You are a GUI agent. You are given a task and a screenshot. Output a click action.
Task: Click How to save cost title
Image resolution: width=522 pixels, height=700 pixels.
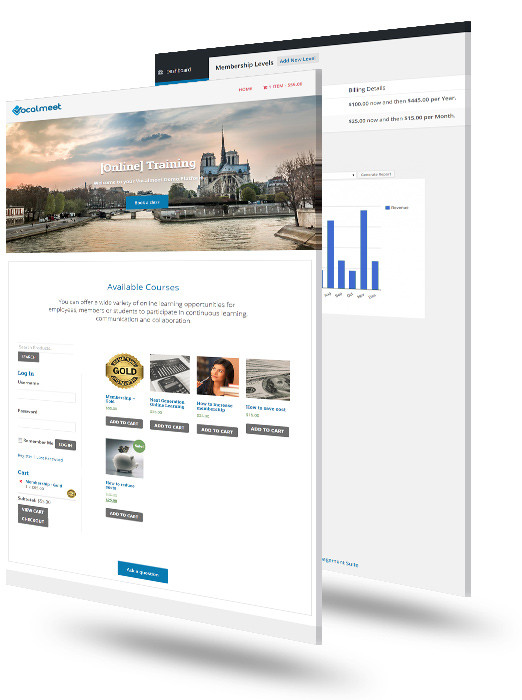click(266, 408)
